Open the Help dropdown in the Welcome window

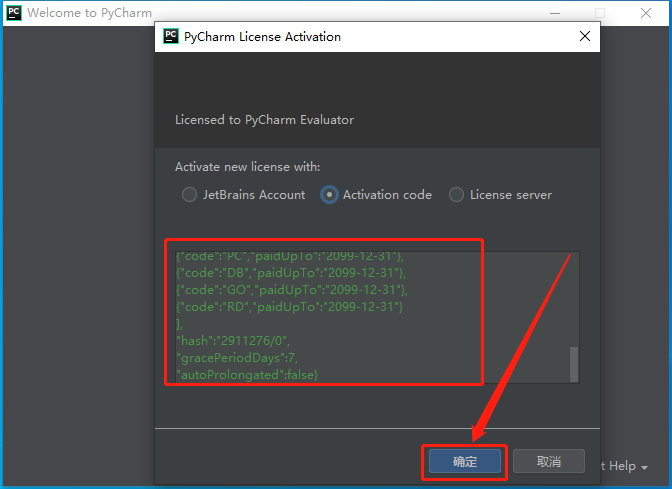(624, 466)
